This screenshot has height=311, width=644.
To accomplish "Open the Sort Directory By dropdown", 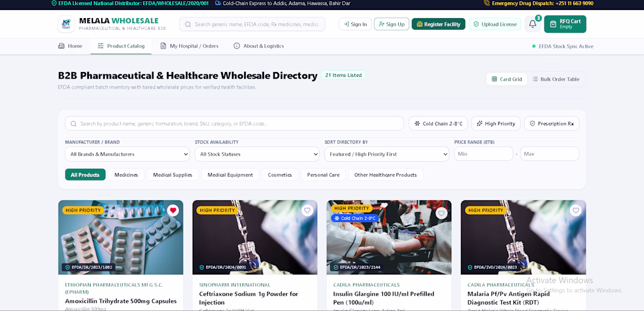I will pyautogui.click(x=387, y=154).
